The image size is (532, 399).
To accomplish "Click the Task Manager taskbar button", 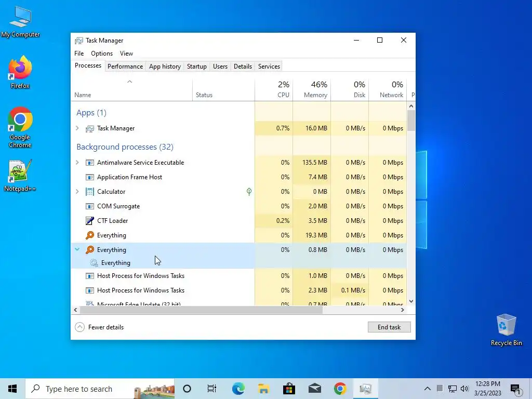I will pos(366,389).
